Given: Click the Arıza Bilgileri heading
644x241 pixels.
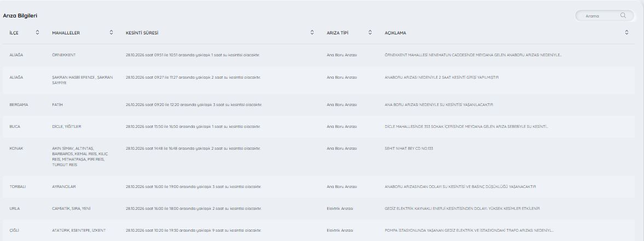Looking at the screenshot, I should click(x=20, y=15).
